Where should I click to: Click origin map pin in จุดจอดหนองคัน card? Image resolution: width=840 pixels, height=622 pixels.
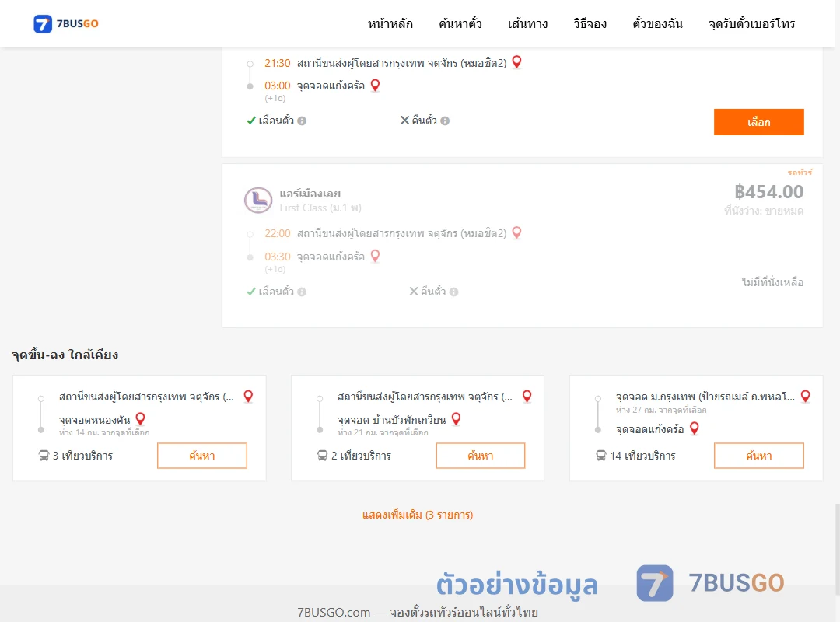point(248,397)
